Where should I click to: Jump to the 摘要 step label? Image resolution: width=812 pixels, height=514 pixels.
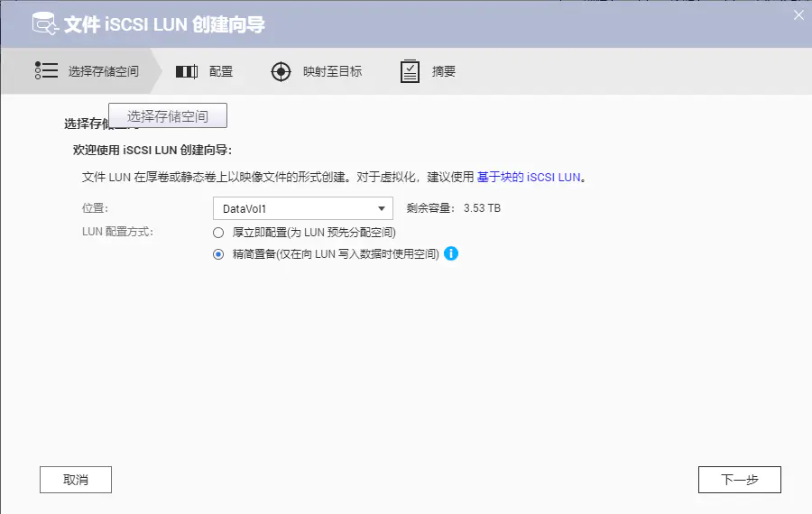[444, 71]
